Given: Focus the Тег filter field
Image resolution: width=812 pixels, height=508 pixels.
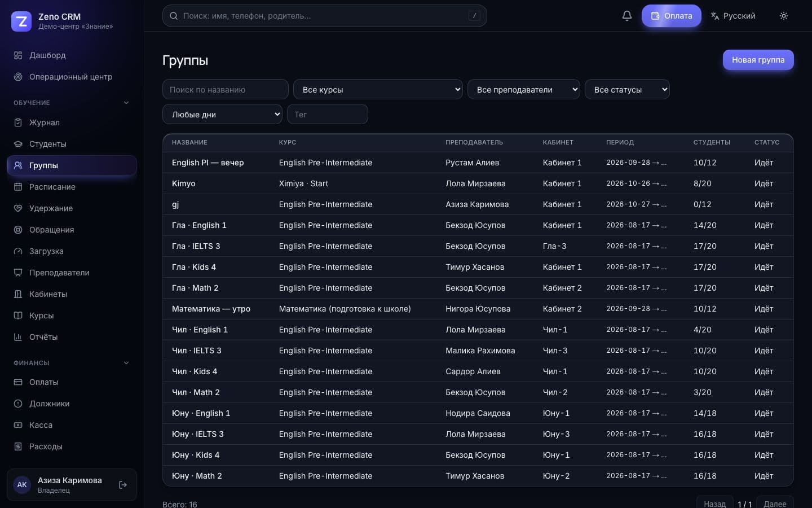Looking at the screenshot, I should [x=328, y=114].
